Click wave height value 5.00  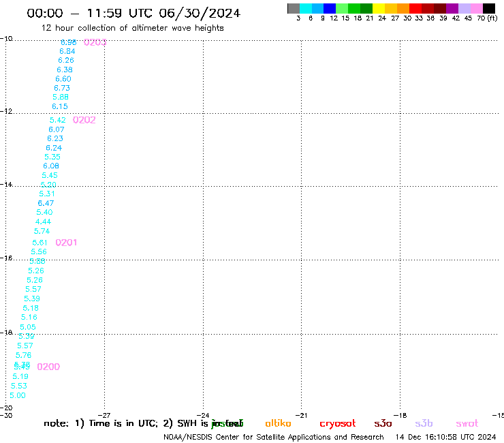click(17, 395)
